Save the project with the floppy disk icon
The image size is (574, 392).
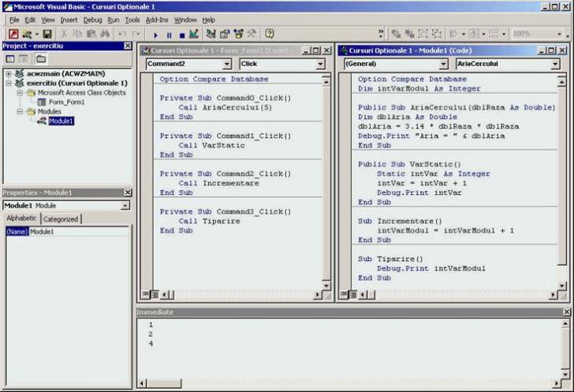[47, 34]
